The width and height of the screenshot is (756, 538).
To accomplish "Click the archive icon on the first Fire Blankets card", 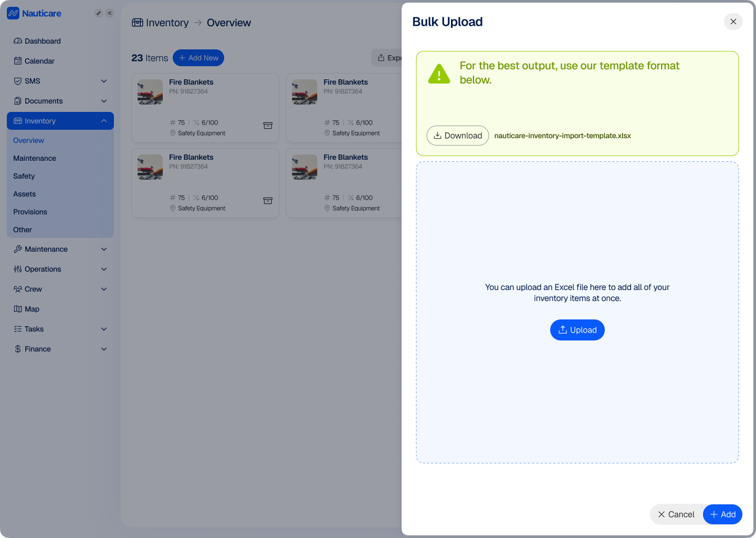I will 268,126.
